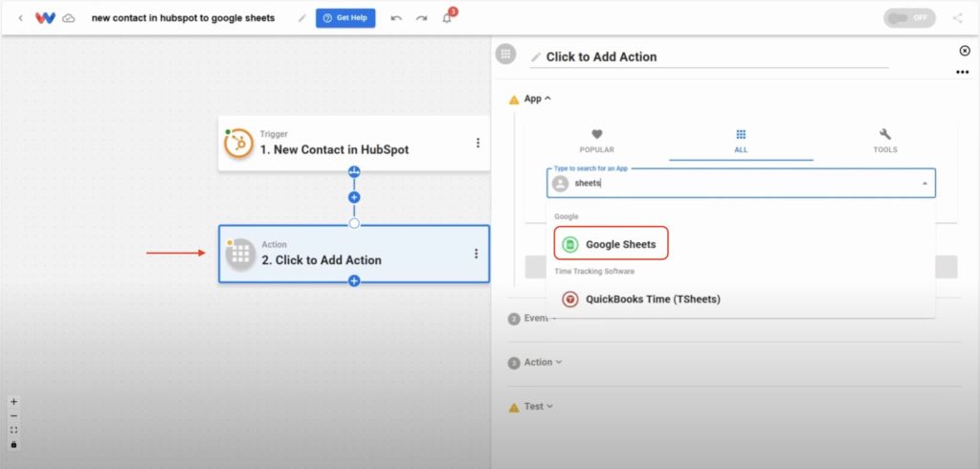Add step with plus below action node
This screenshot has width=980, height=469.
pos(354,281)
